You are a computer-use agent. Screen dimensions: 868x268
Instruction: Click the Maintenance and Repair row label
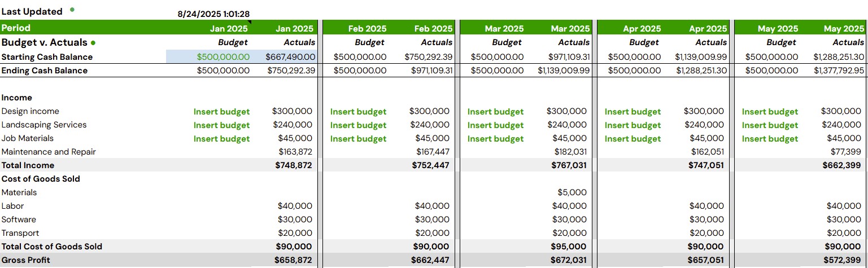tap(49, 152)
